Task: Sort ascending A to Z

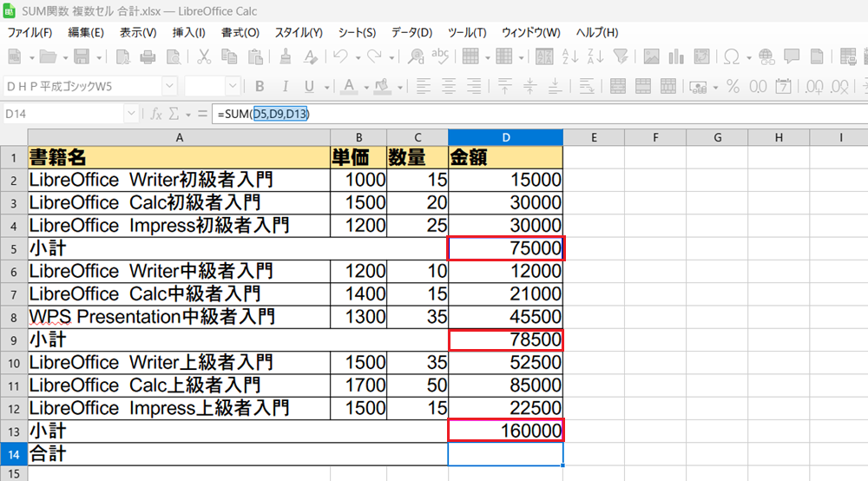Action: tap(569, 56)
